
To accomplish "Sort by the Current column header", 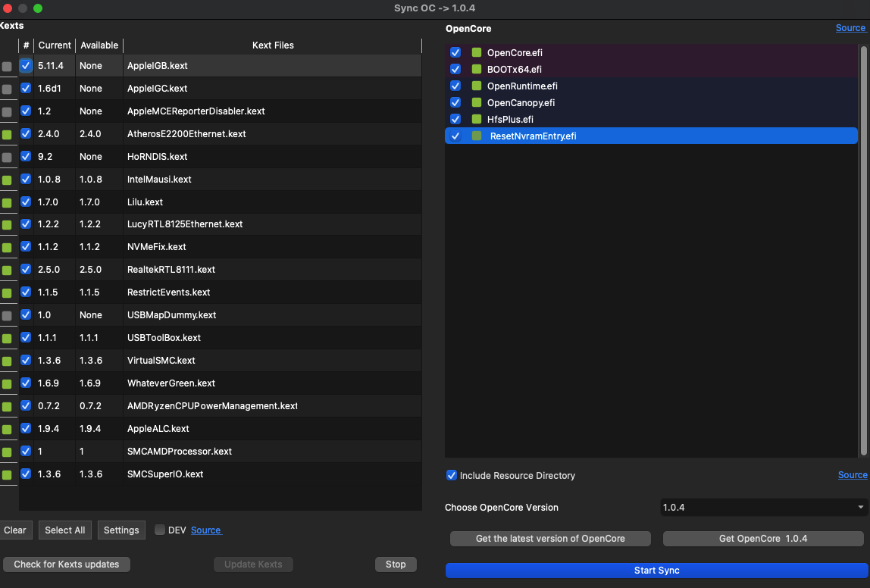I will (55, 45).
